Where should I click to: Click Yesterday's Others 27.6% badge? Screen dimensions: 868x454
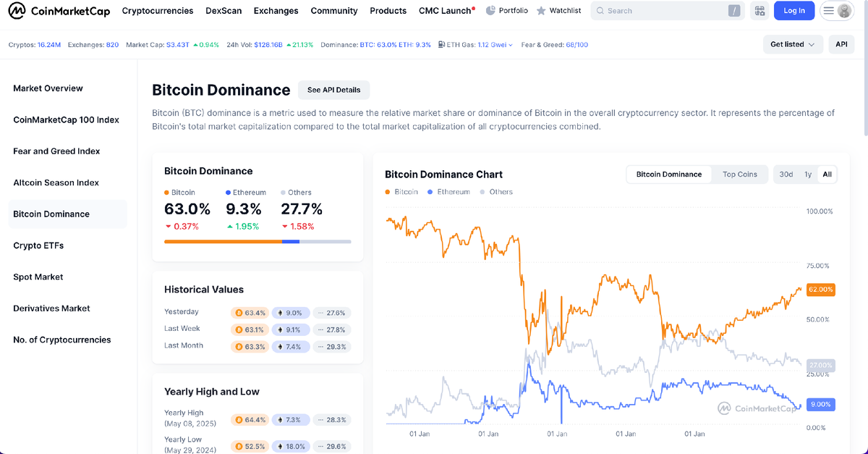tap(332, 313)
